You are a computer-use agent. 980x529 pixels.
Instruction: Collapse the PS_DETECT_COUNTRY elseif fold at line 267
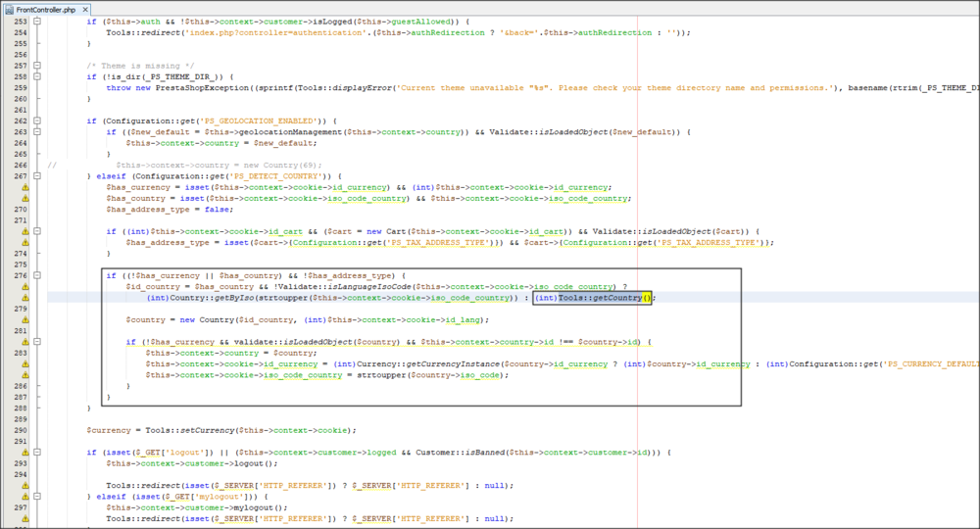point(37,176)
